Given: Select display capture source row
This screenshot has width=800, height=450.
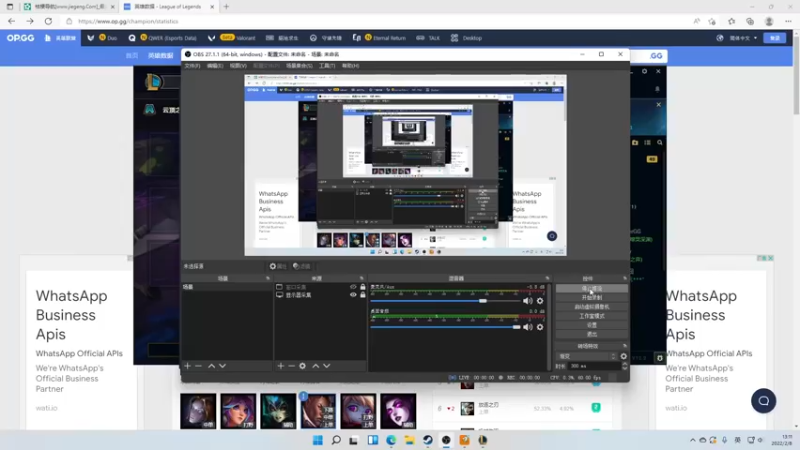Looking at the screenshot, I should click(x=320, y=295).
